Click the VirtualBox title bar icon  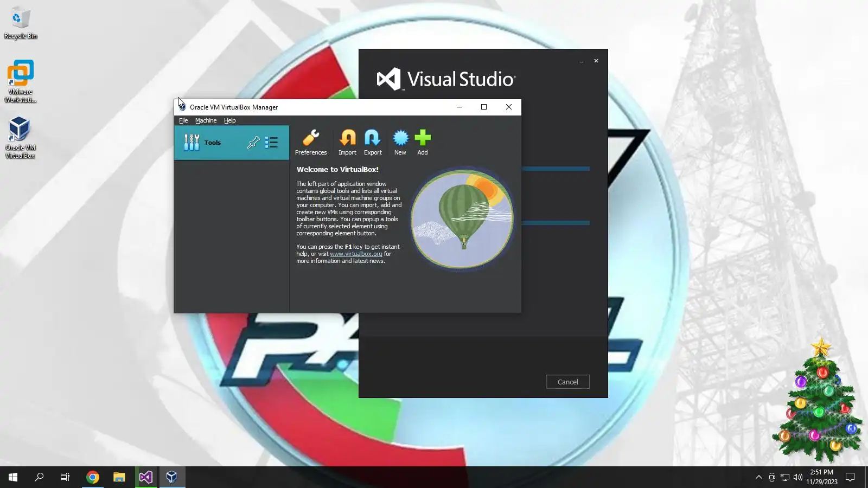pyautogui.click(x=182, y=107)
